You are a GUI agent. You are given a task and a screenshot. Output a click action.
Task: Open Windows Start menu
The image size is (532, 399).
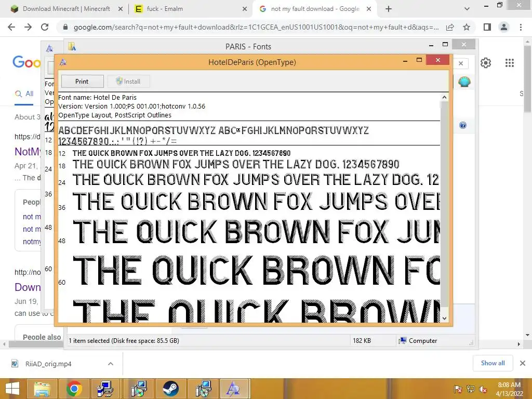tap(12, 389)
